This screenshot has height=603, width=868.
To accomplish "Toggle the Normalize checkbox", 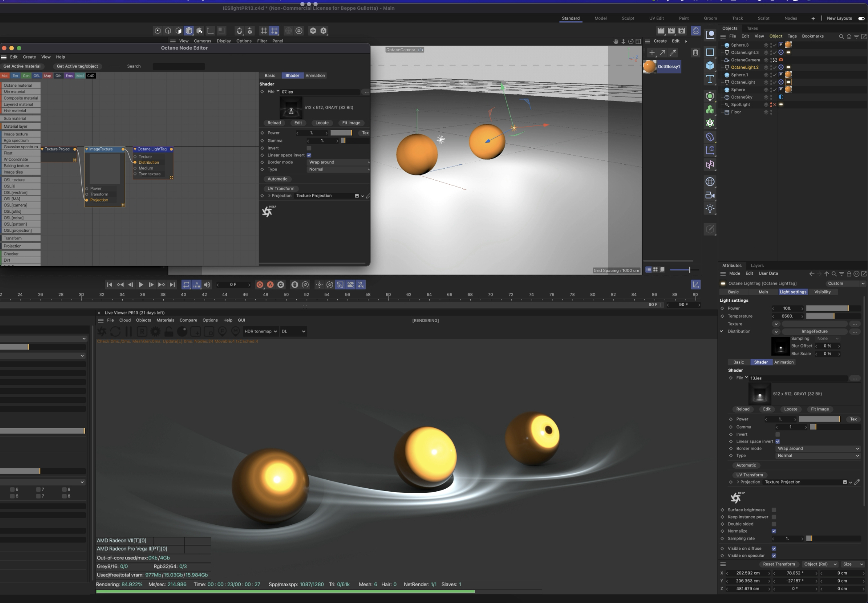I will click(x=774, y=531).
